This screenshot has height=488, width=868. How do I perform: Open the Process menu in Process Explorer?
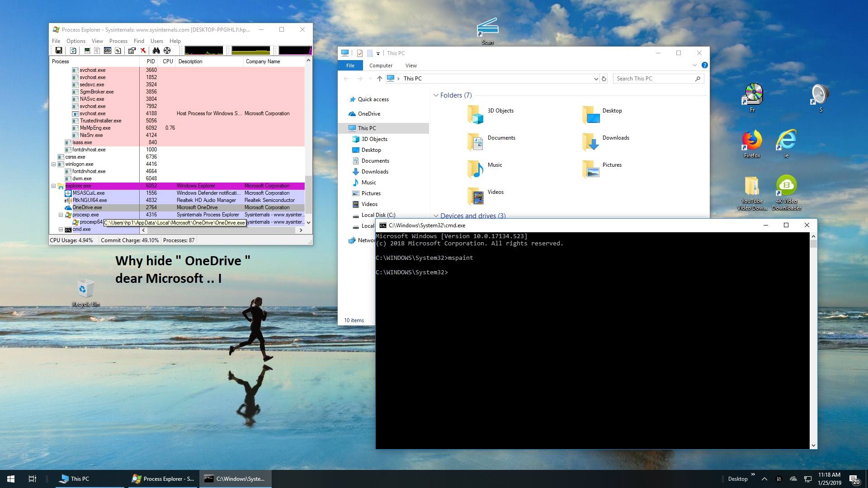pyautogui.click(x=118, y=41)
